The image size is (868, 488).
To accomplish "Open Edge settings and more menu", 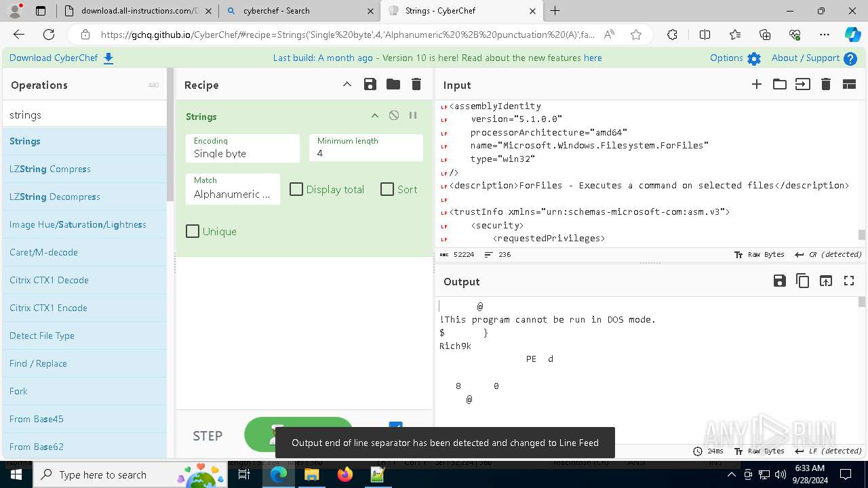I will (x=825, y=35).
